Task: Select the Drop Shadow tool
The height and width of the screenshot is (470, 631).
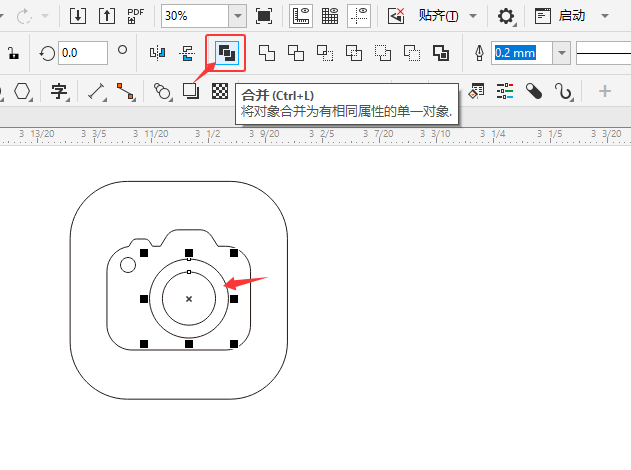Action: pyautogui.click(x=191, y=91)
